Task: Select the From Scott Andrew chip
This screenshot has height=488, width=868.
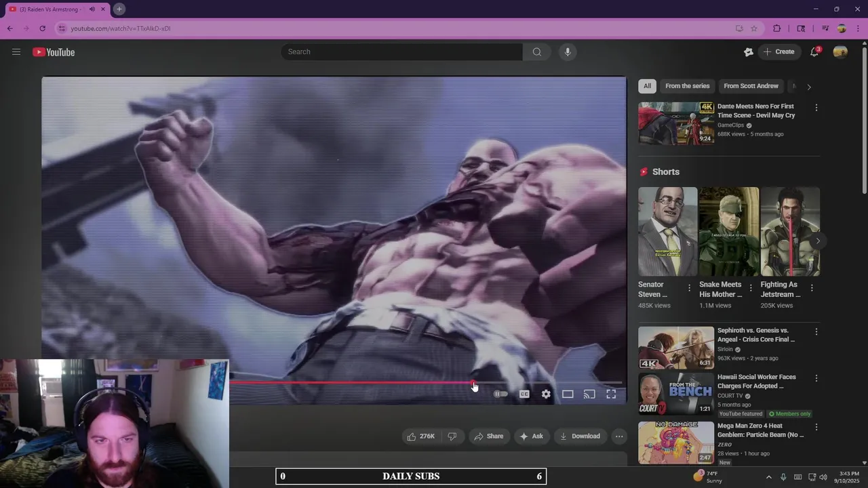Action: tap(751, 86)
